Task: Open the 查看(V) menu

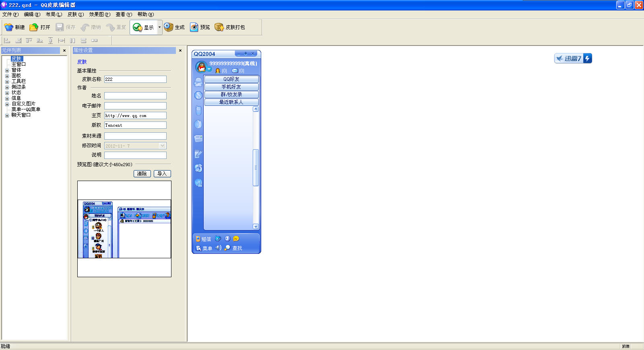Action: (x=124, y=14)
